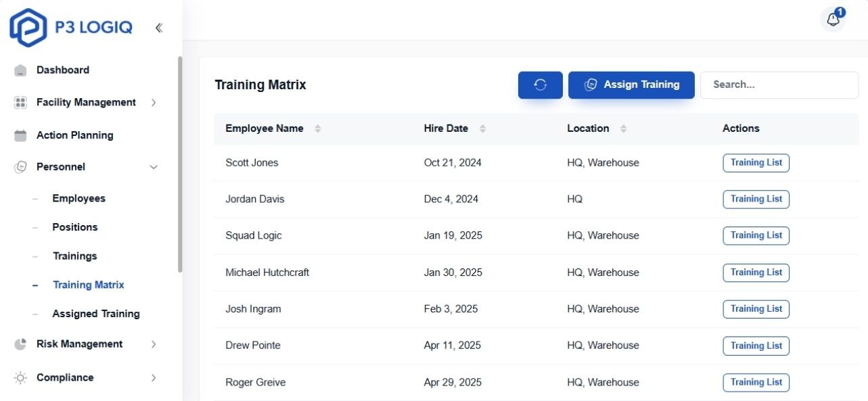
Task: Open Training List for Josh Ingram
Action: click(x=756, y=309)
